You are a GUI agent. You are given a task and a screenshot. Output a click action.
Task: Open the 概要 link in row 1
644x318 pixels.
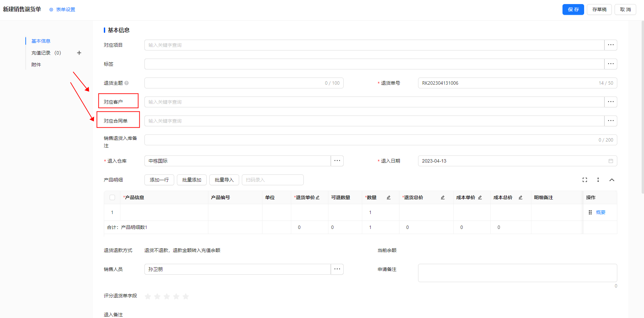tap(601, 212)
